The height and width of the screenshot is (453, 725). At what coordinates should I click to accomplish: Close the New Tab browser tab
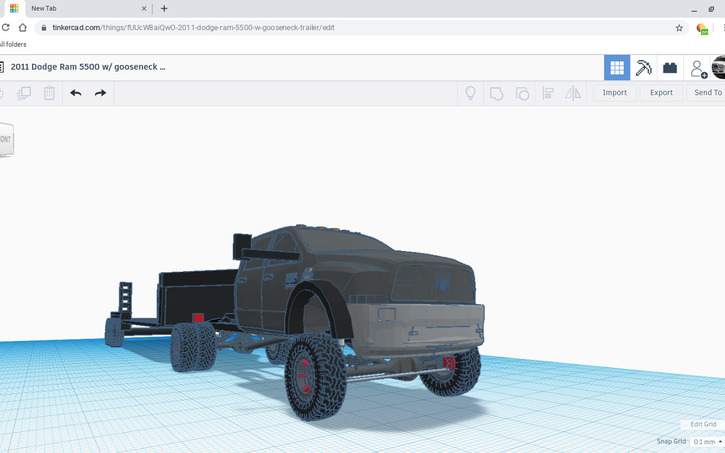click(x=144, y=8)
